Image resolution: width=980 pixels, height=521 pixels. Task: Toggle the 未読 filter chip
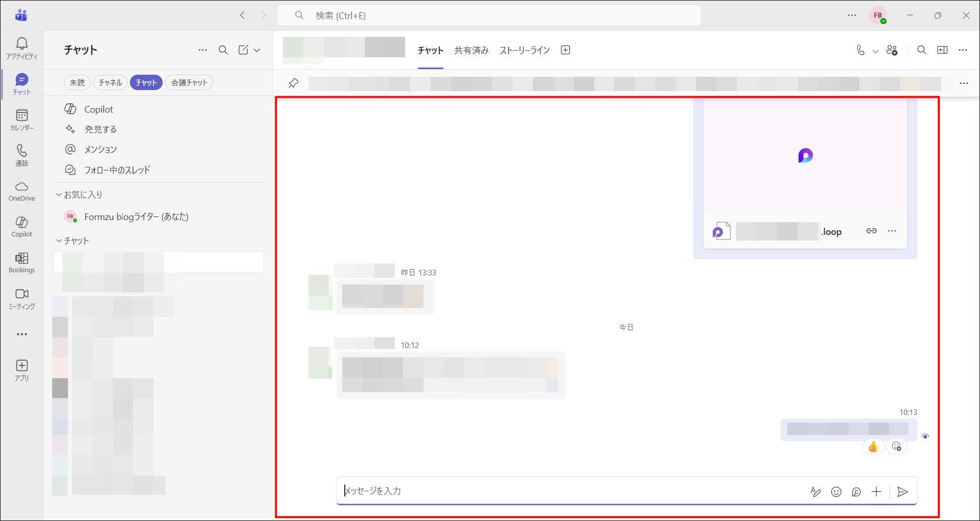click(77, 82)
